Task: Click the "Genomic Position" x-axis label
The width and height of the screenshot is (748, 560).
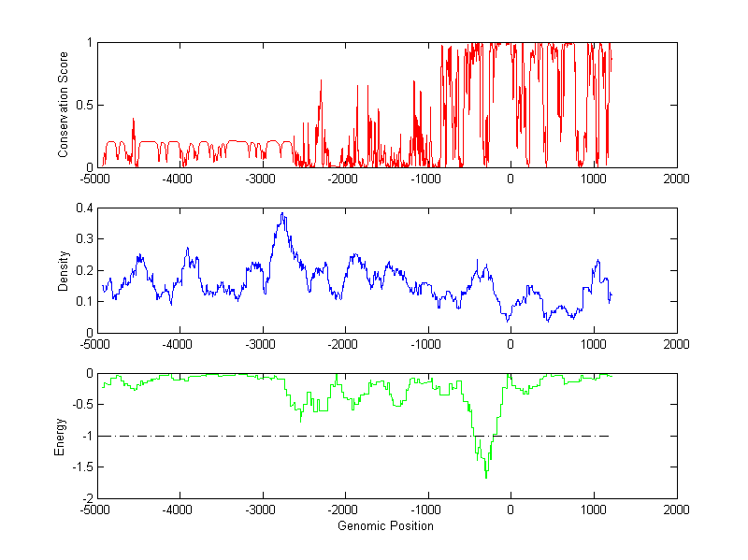Action: (386, 526)
